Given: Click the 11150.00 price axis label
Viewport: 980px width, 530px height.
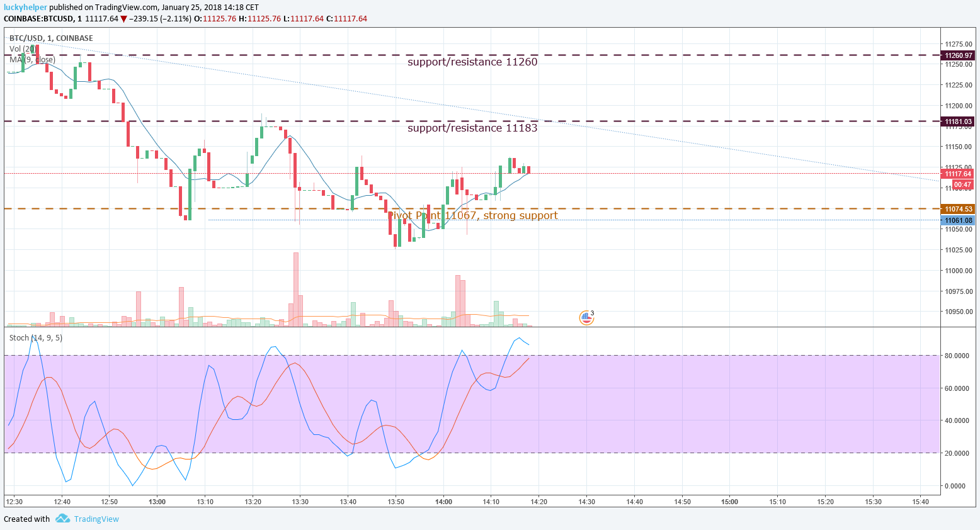Looking at the screenshot, I should tap(959, 147).
